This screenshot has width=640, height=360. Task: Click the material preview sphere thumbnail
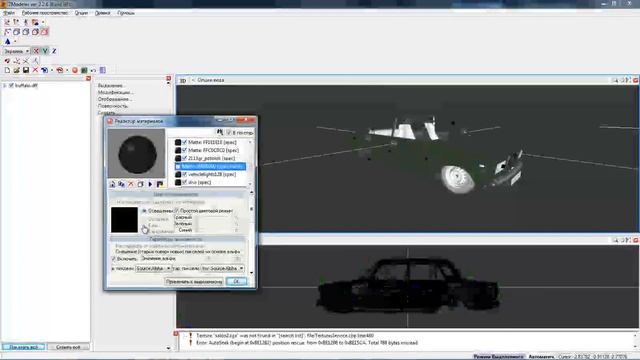coord(136,154)
